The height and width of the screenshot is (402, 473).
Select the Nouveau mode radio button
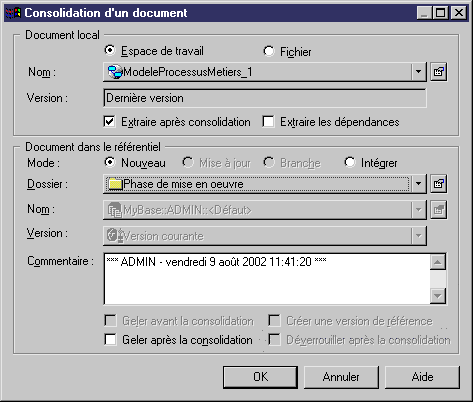109,163
